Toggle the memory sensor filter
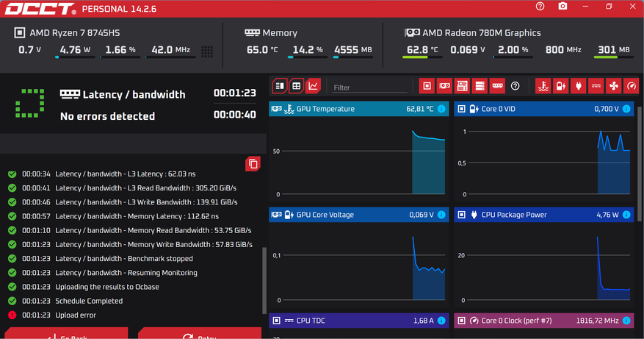Image resolution: width=644 pixels, height=339 pixels. [x=497, y=86]
